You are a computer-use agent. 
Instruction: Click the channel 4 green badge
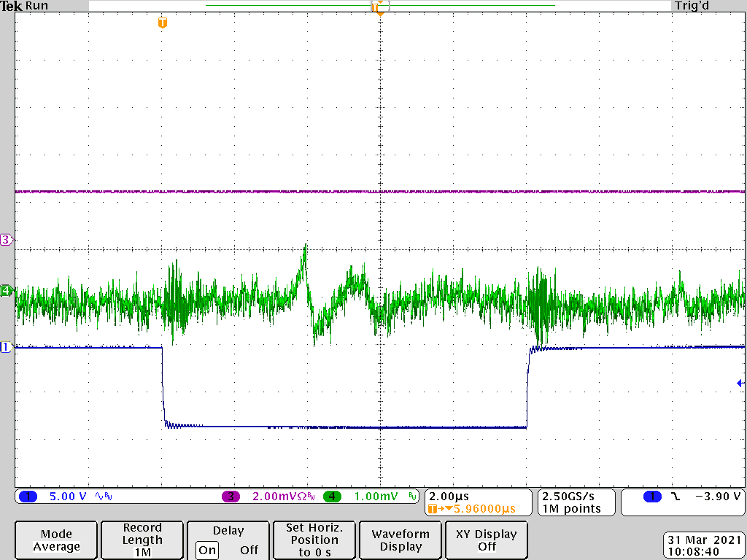tap(332, 497)
